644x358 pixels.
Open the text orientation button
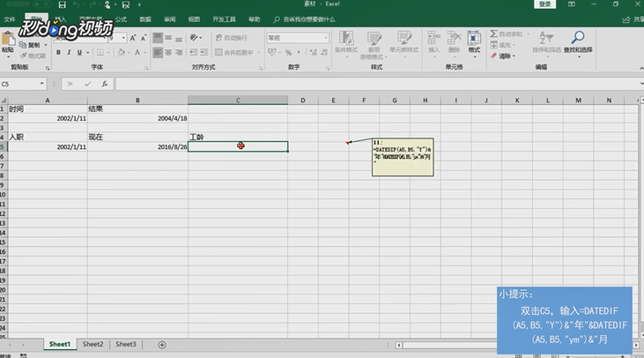point(194,37)
